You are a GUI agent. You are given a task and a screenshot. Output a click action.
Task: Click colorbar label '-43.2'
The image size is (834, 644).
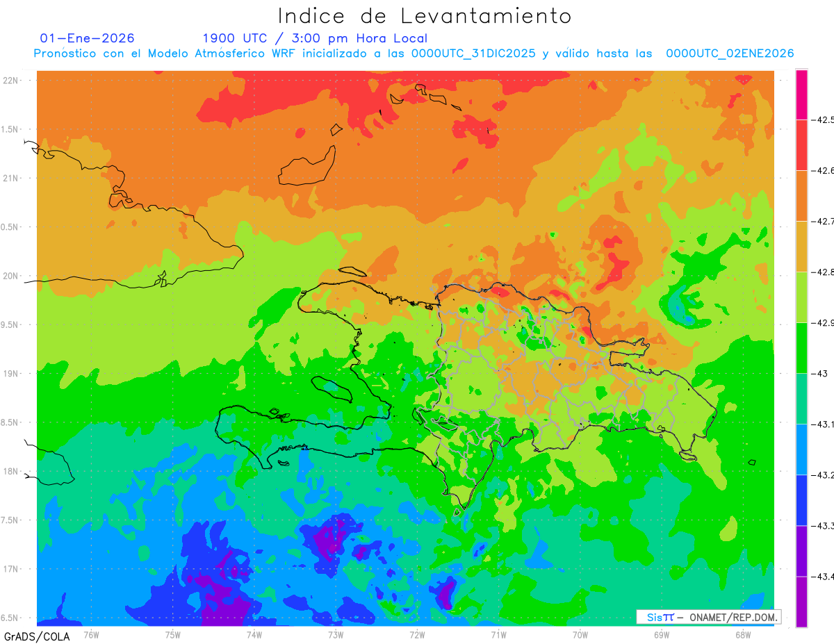(x=824, y=475)
